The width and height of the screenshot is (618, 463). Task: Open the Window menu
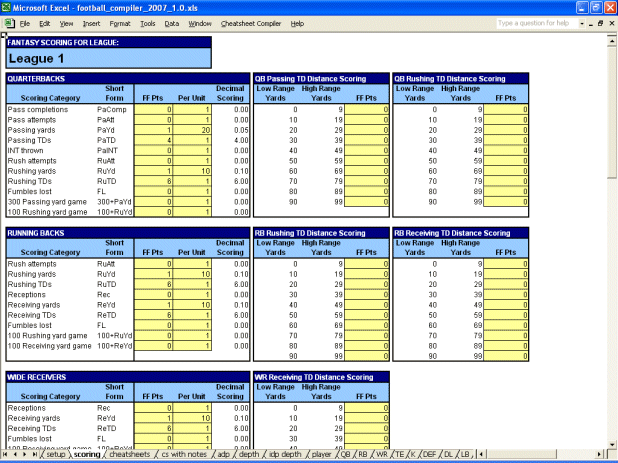(200, 24)
